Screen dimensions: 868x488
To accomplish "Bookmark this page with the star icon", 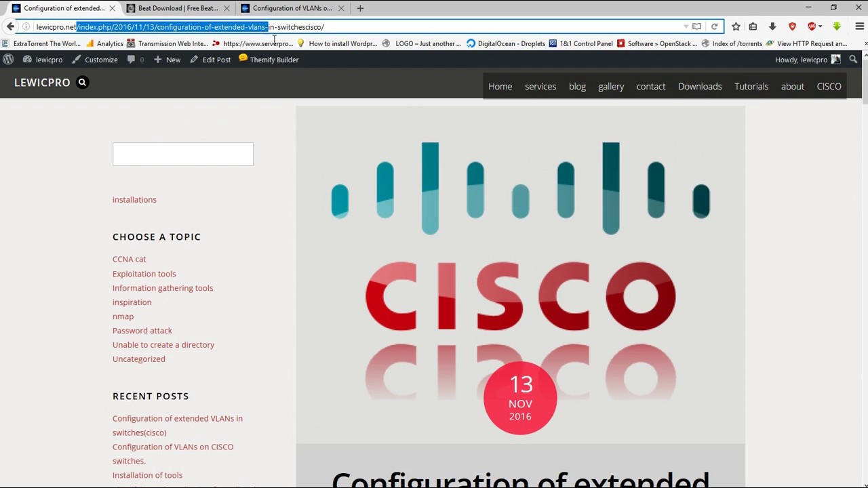I will tap(736, 26).
